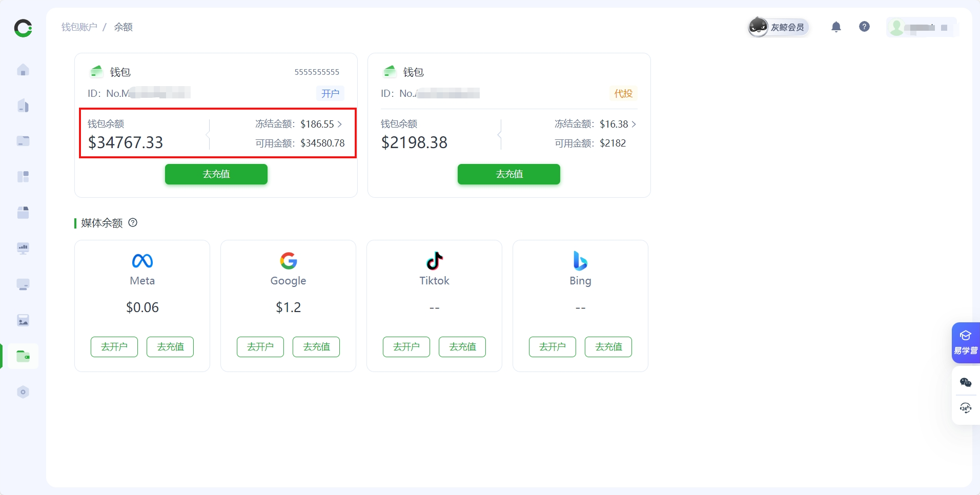Open the help question mark icon

(864, 27)
